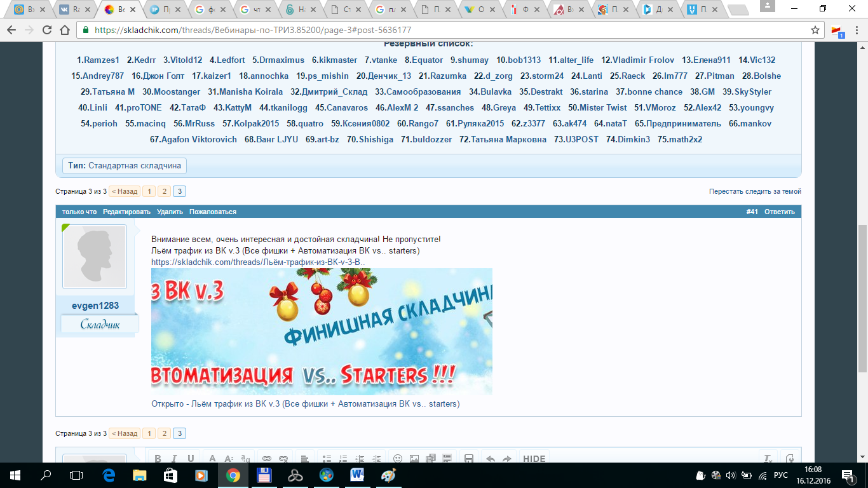868x488 pixels.
Task: Open the extension icon with badge 1
Action: click(x=837, y=30)
